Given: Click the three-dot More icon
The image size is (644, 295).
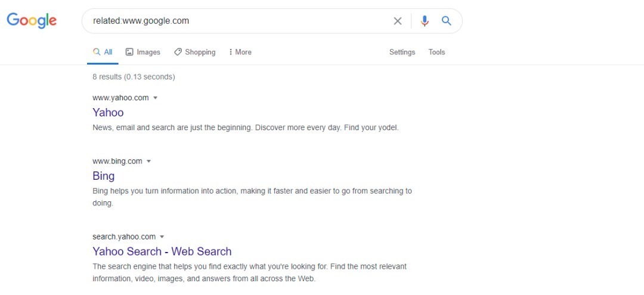Looking at the screenshot, I should point(230,52).
